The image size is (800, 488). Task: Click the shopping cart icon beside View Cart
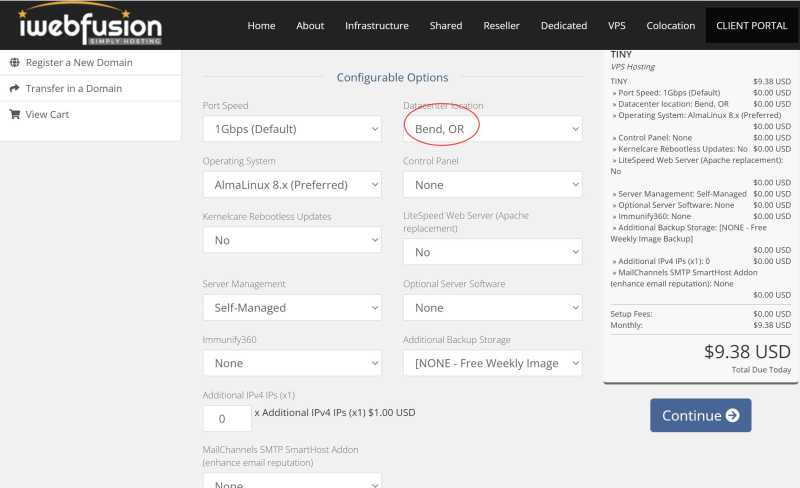click(15, 114)
